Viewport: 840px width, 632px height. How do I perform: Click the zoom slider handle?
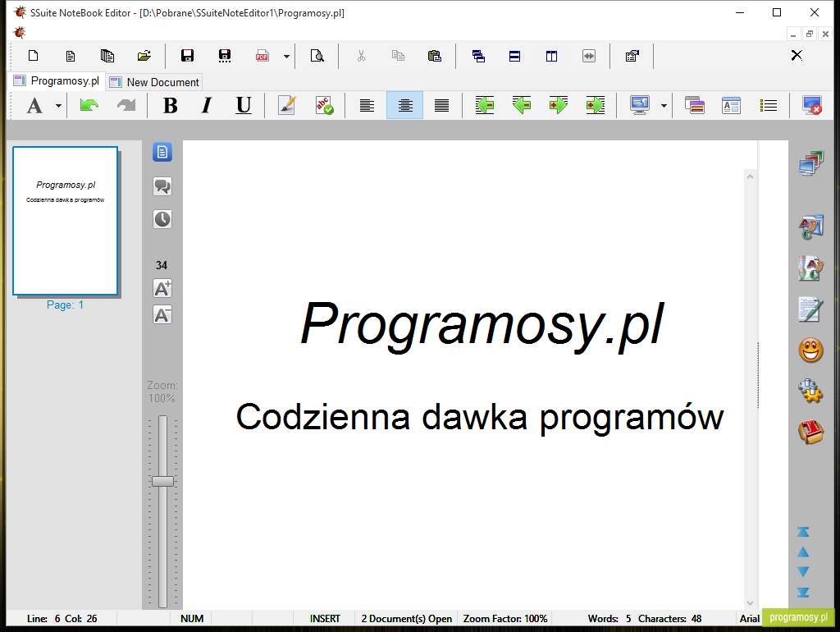coord(162,481)
